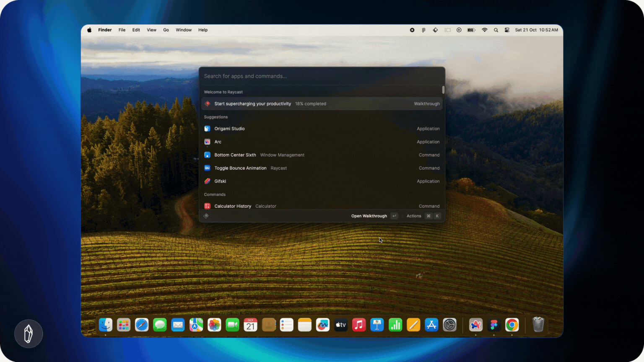Open Pages from the Dock
Viewport: 644px width, 362px height.
[x=413, y=325]
